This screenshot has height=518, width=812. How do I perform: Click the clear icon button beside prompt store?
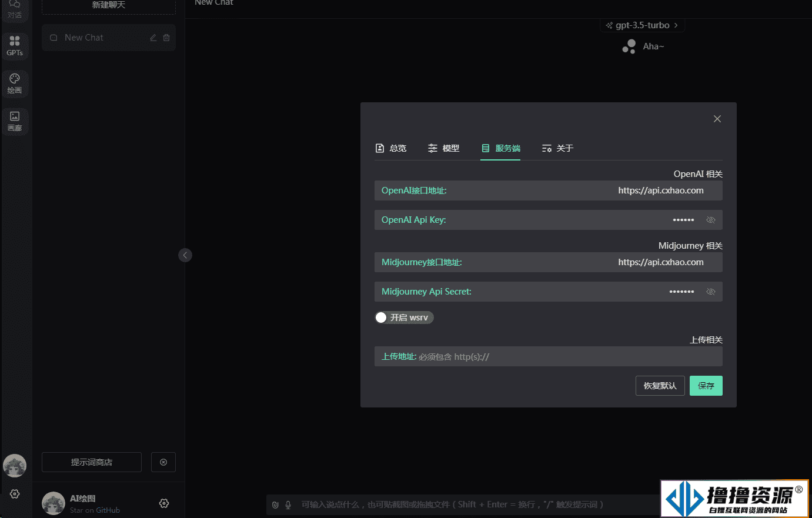pos(163,462)
